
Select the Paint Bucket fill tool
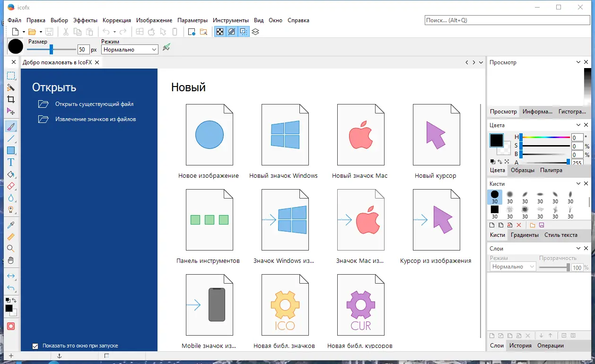tap(10, 174)
